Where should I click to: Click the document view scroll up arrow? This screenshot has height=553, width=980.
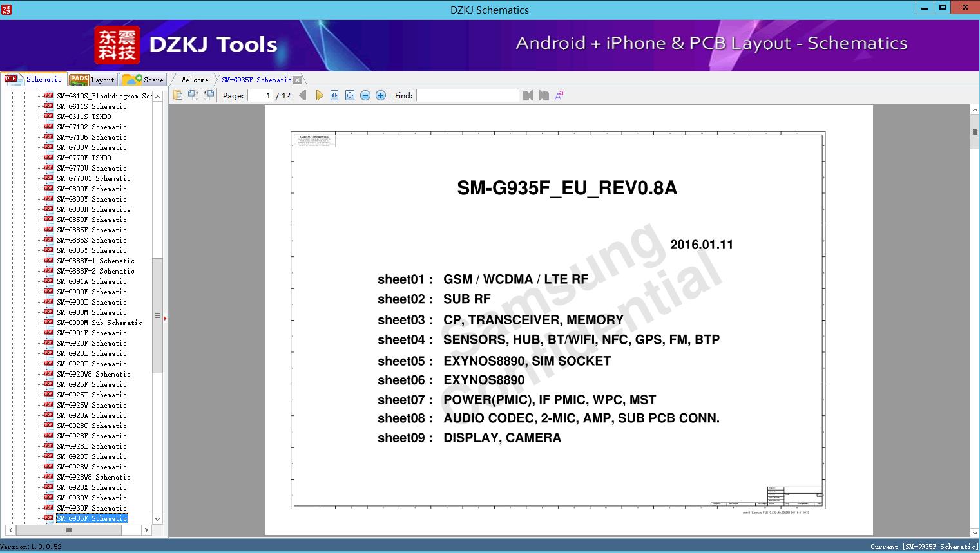tap(975, 110)
